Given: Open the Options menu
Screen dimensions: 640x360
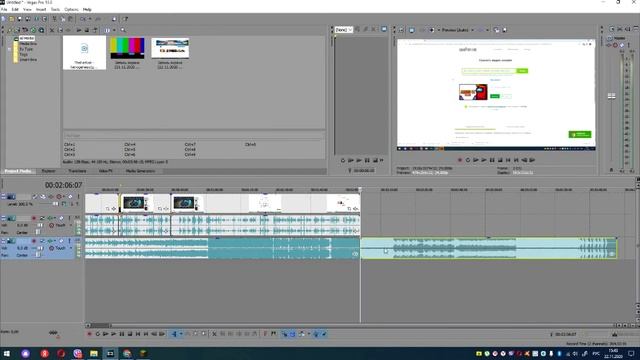Looking at the screenshot, I should pyautogui.click(x=71, y=9).
